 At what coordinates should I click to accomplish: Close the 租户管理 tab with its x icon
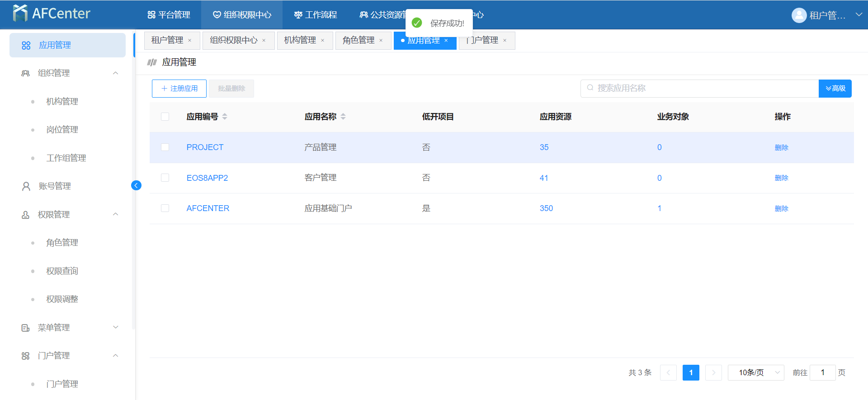click(x=190, y=41)
